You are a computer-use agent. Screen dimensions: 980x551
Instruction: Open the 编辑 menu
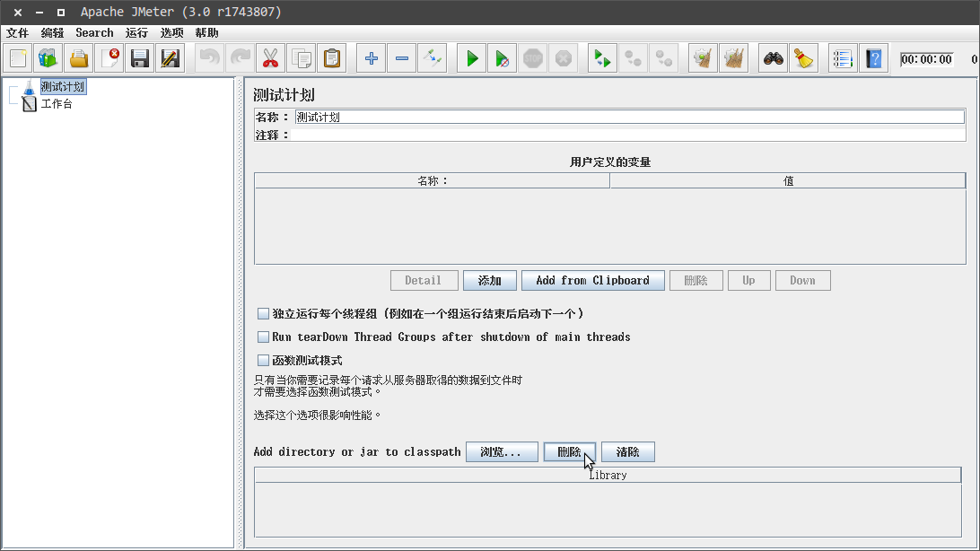tap(52, 32)
